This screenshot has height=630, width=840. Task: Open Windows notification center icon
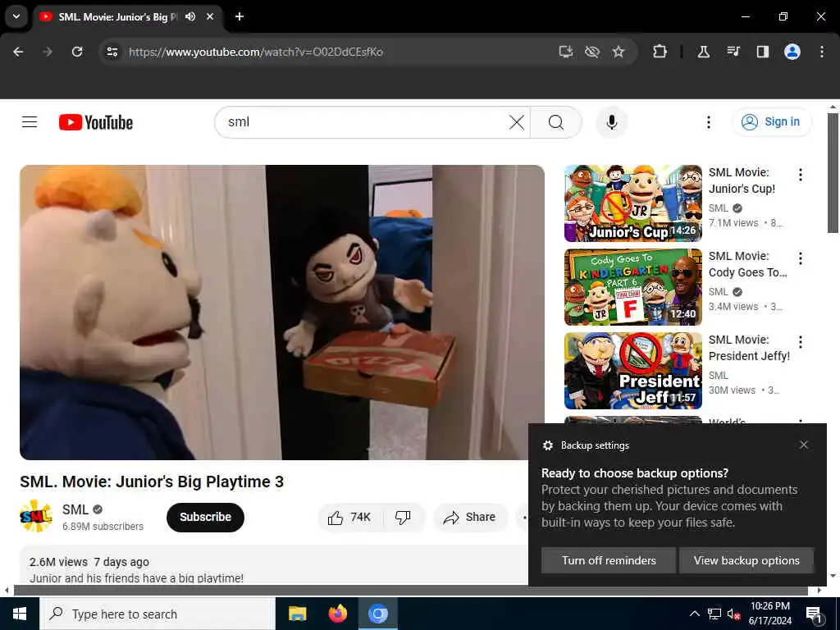(814, 614)
